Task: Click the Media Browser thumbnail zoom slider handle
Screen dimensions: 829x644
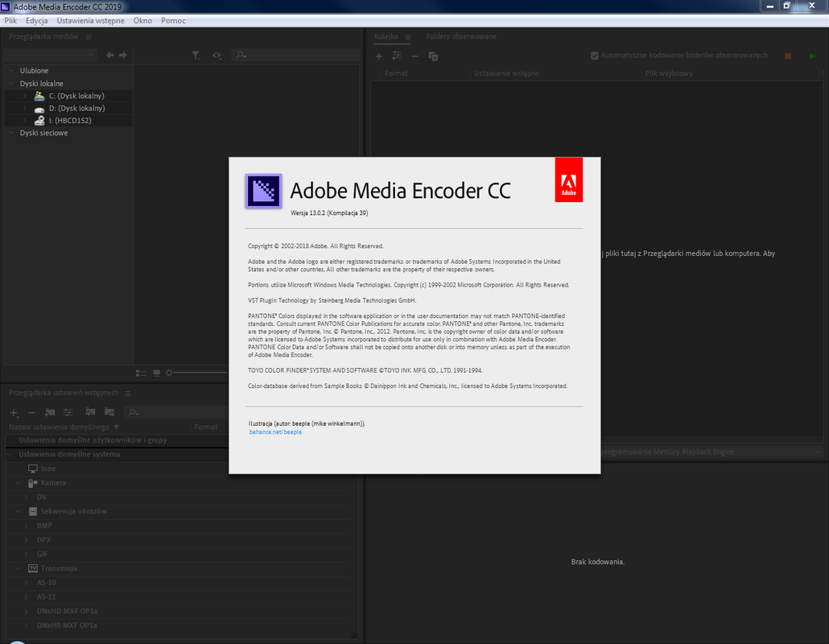Action: pyautogui.click(x=169, y=373)
